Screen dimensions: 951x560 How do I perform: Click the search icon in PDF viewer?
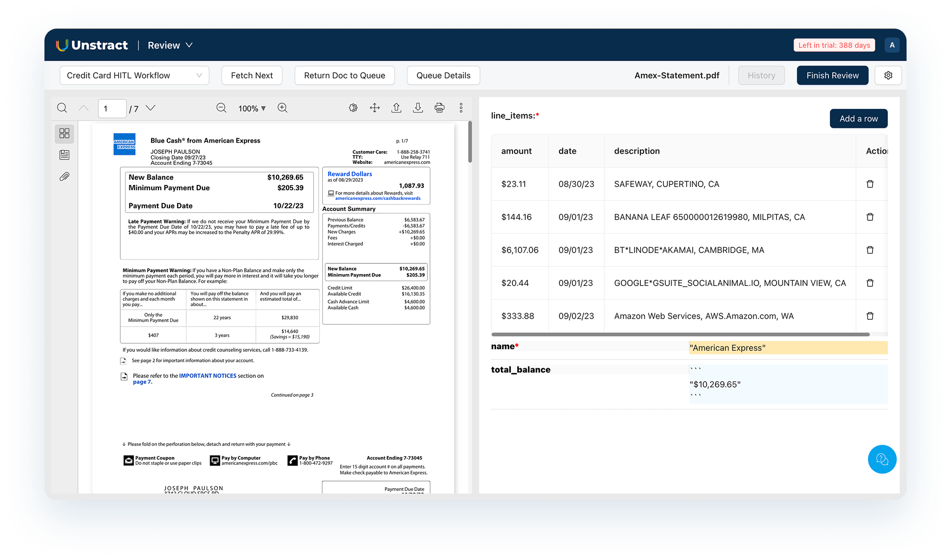(x=62, y=108)
